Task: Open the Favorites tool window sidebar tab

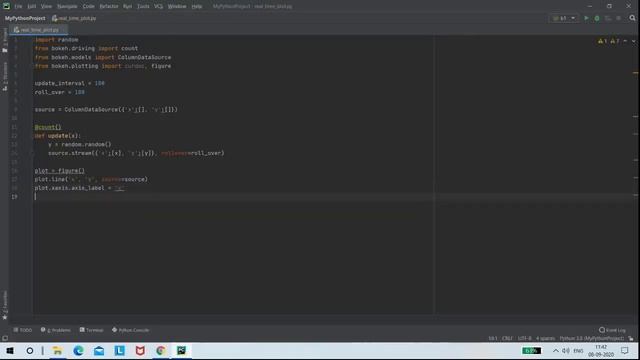Action: click(5, 304)
